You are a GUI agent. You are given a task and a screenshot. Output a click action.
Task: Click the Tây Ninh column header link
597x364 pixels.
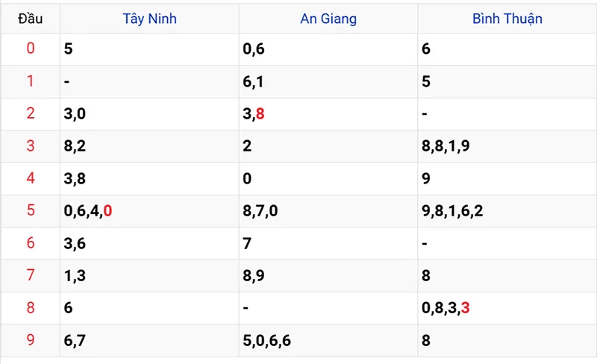pyautogui.click(x=149, y=19)
